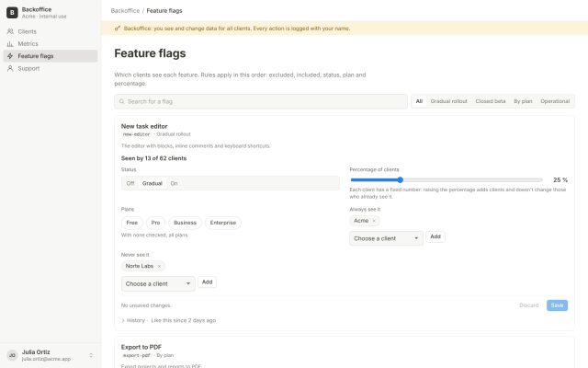Select the All filter tab

pos(419,101)
